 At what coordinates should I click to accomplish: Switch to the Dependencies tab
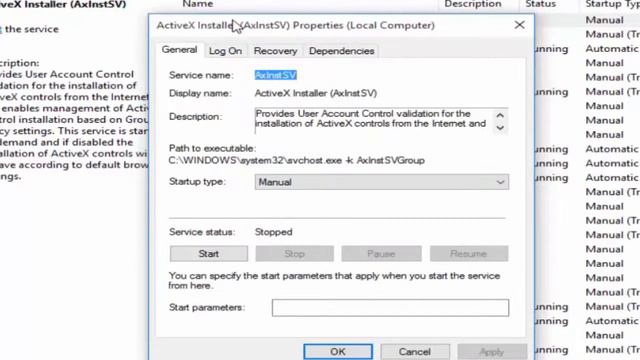pos(342,51)
